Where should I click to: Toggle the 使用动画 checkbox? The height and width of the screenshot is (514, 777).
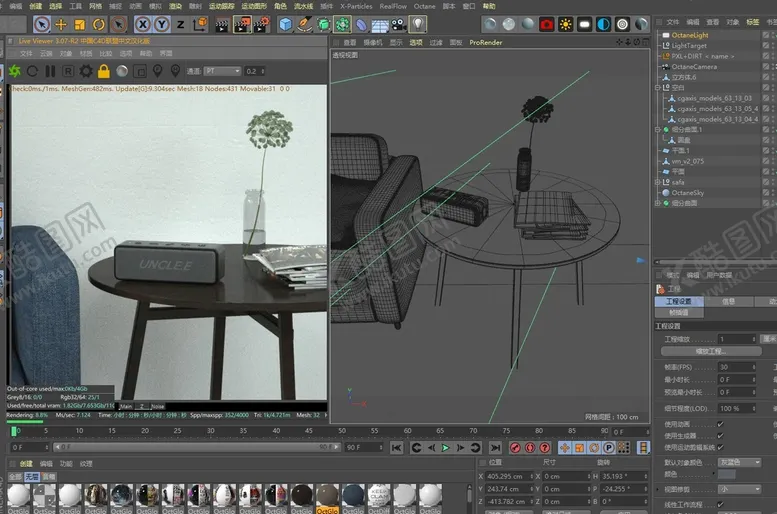tap(720, 424)
